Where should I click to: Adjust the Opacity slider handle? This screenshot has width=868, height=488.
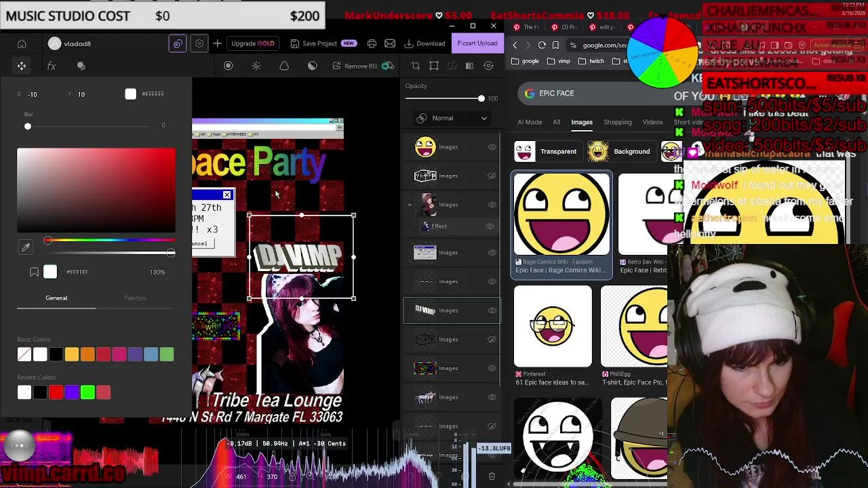(x=481, y=99)
